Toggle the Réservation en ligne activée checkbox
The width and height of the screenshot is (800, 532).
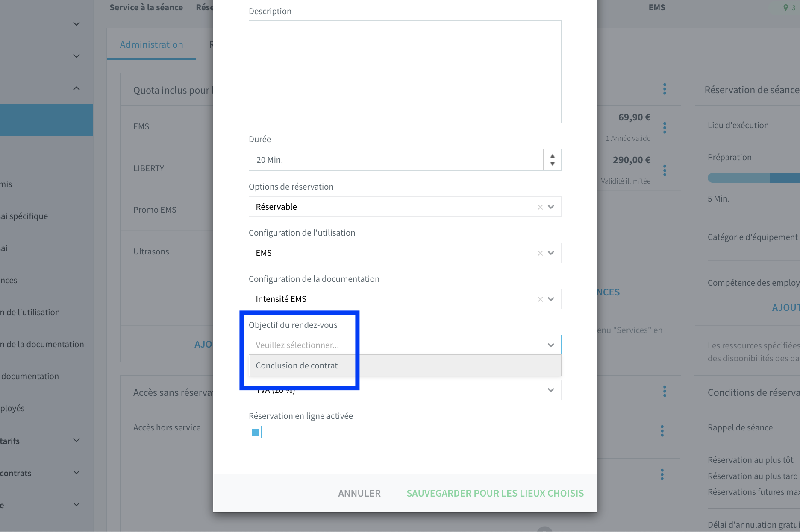(x=255, y=432)
